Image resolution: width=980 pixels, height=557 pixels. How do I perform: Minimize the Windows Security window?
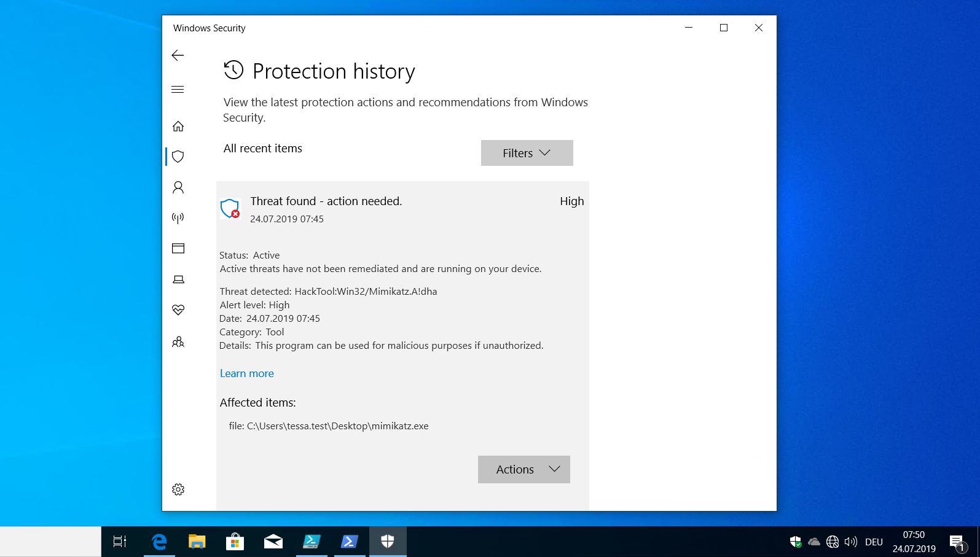pos(689,28)
